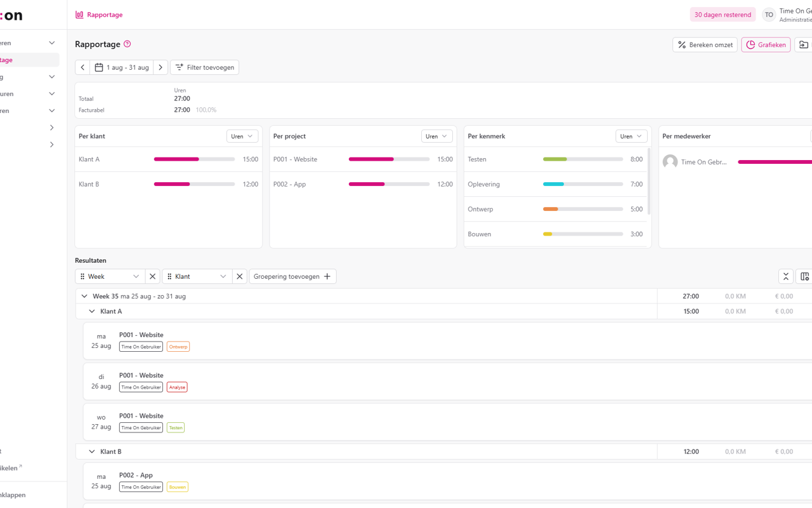Go to previous month with left arrow
The width and height of the screenshot is (812, 508).
coord(82,67)
